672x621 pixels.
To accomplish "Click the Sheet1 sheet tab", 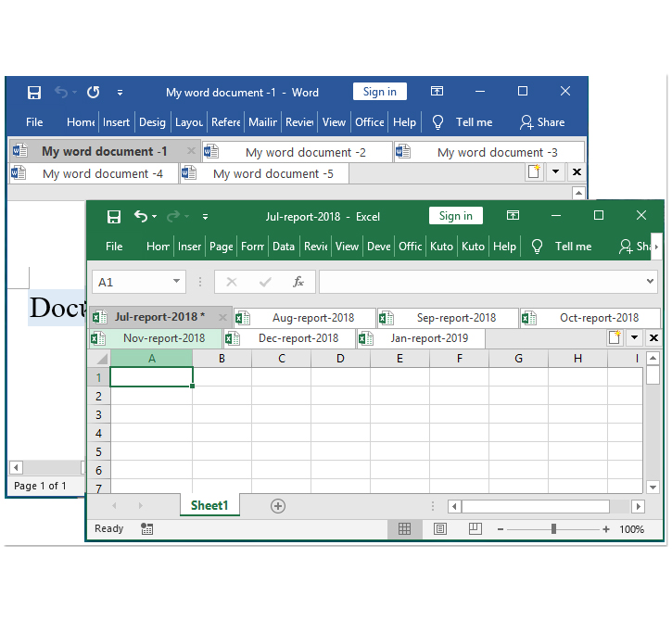I will [209, 505].
